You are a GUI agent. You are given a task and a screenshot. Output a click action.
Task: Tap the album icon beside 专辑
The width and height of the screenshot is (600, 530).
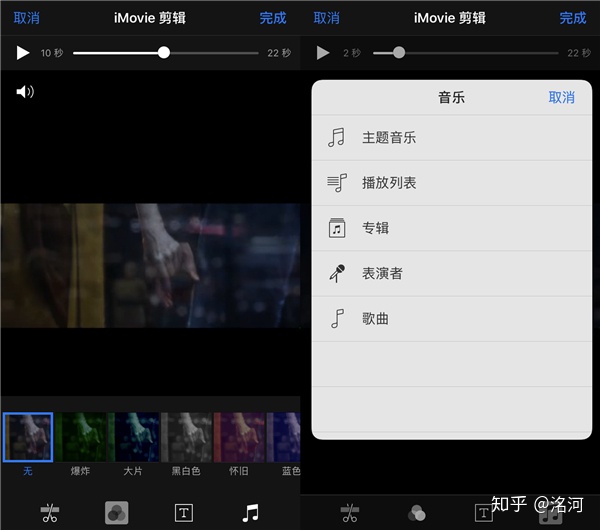coord(337,228)
